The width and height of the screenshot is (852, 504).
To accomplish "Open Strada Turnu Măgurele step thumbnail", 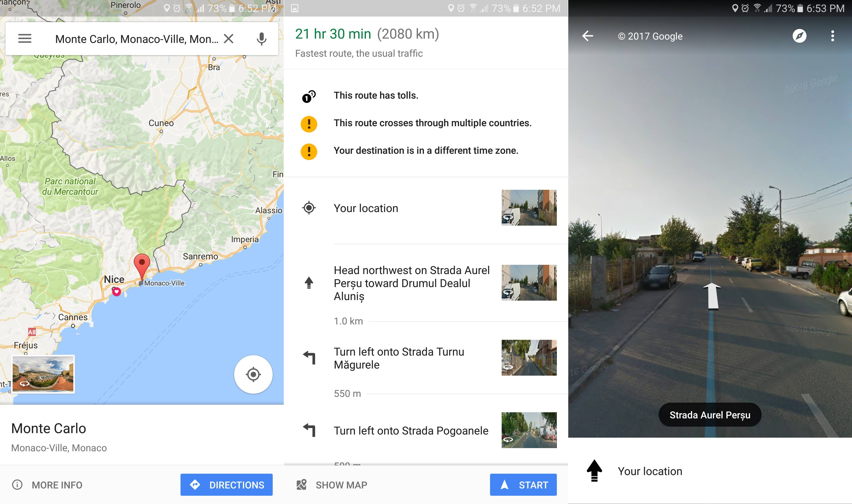I will coord(529,358).
